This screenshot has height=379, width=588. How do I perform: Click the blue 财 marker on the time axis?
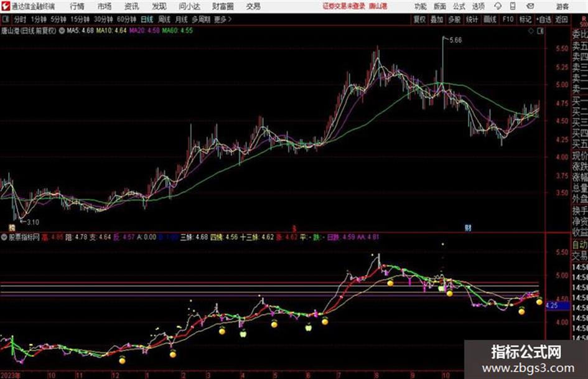pyautogui.click(x=468, y=228)
